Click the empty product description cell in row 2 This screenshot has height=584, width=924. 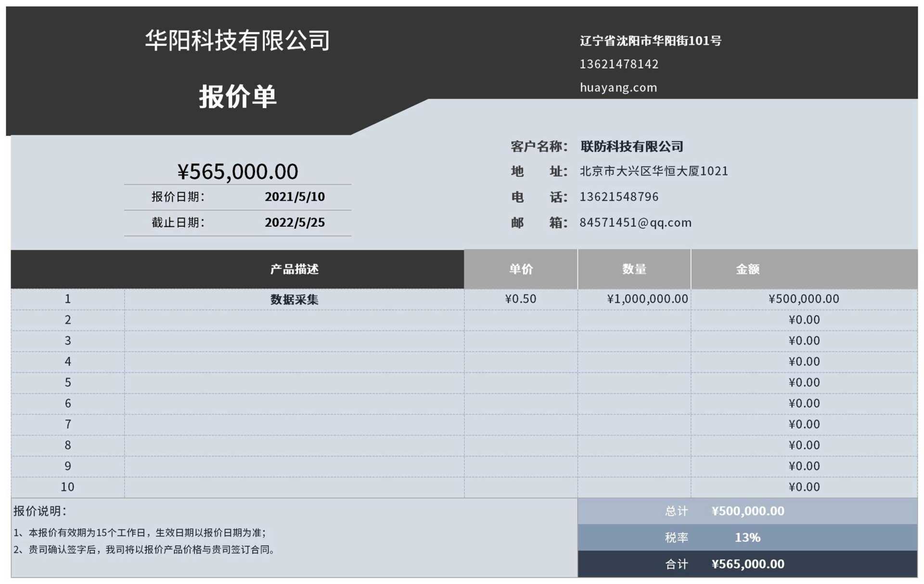pos(295,320)
